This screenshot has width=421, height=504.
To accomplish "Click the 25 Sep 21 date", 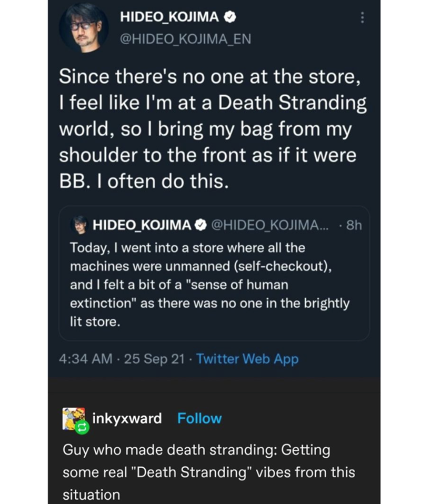I will click(x=150, y=359).
